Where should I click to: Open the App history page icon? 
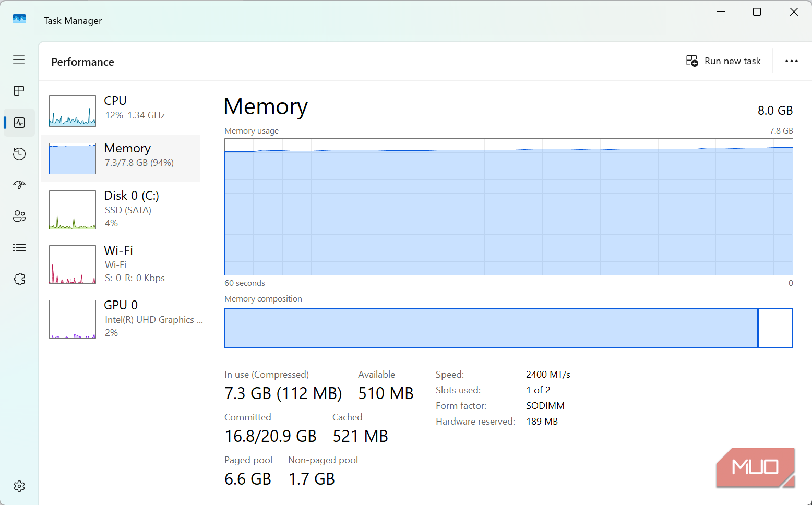pos(19,154)
